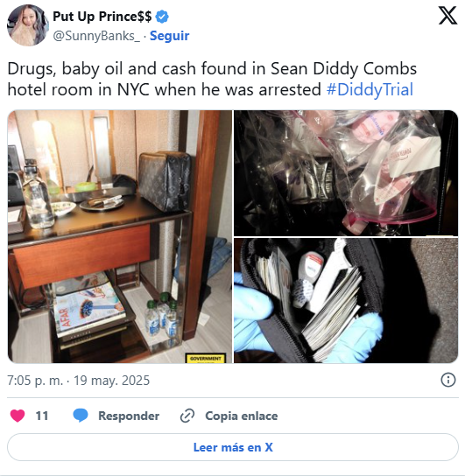Screen dimensions: 465x476
Task: Open the #DiddyTrial hashtag
Action: tap(370, 89)
